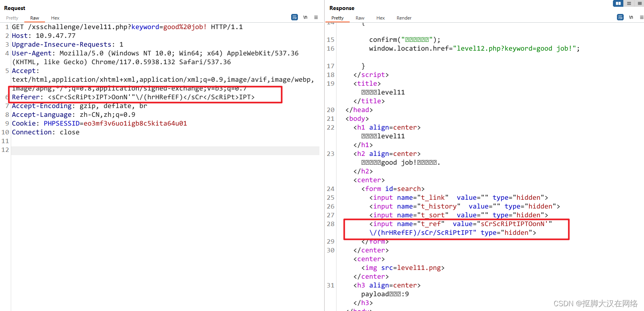Click the GET request line in the editor
This screenshot has width=644, height=311.
tap(127, 27)
